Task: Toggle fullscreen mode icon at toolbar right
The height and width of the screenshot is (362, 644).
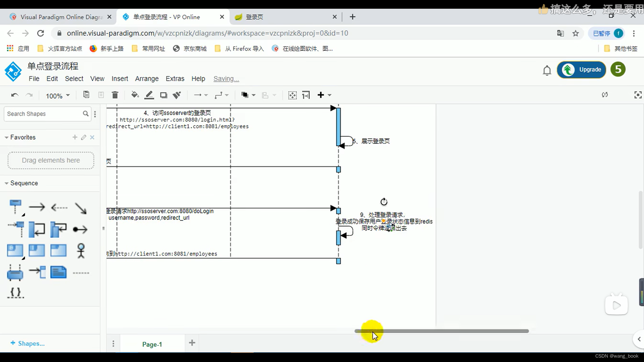Action: [x=638, y=95]
